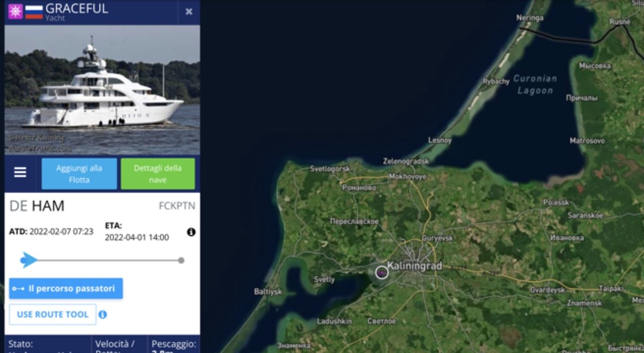Click the blue arrow on voyage progress bar
Screen dimensions: 644x353
click(x=29, y=260)
